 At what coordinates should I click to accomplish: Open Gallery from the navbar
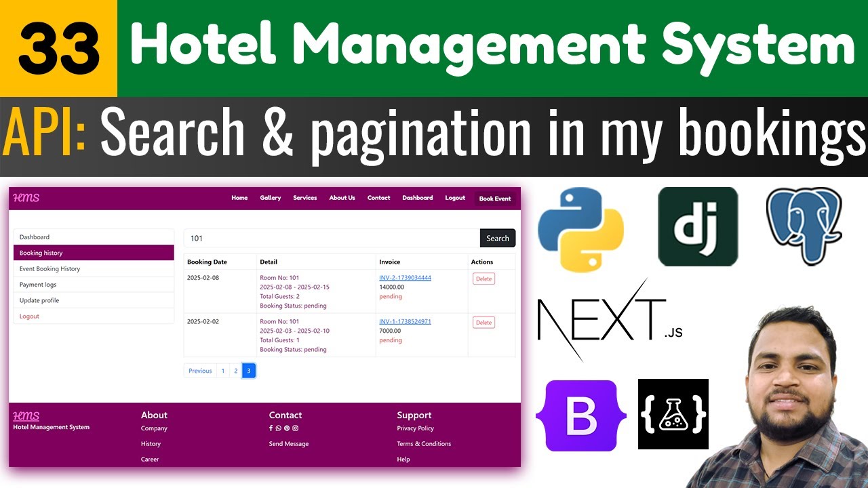[x=271, y=198]
